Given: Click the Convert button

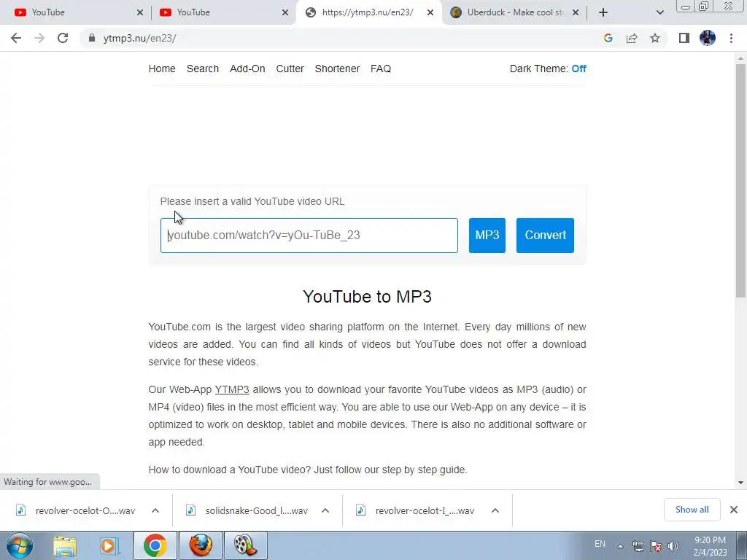Looking at the screenshot, I should coord(545,236).
